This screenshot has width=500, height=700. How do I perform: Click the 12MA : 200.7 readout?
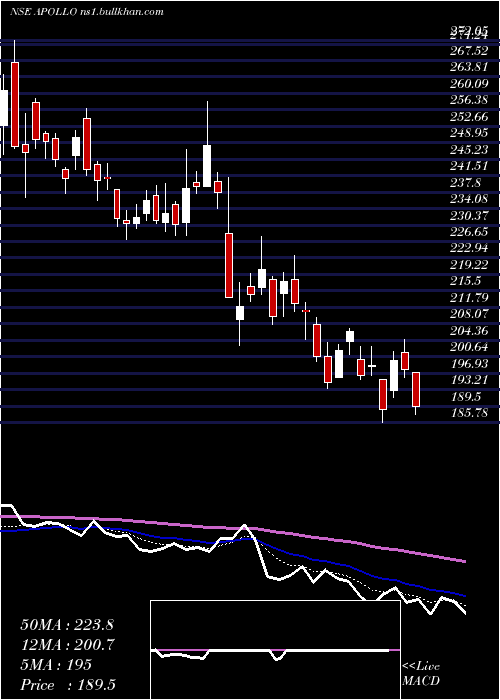point(67,645)
